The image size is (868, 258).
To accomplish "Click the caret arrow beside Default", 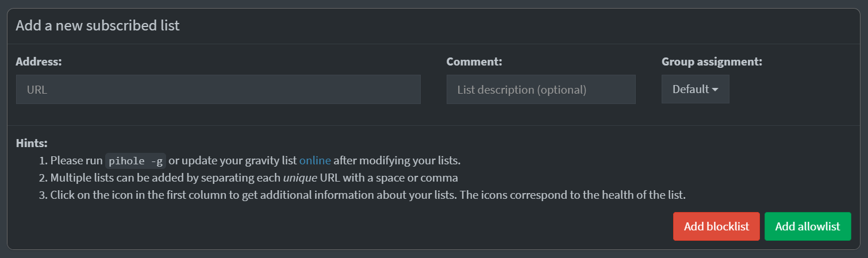I will pos(715,90).
